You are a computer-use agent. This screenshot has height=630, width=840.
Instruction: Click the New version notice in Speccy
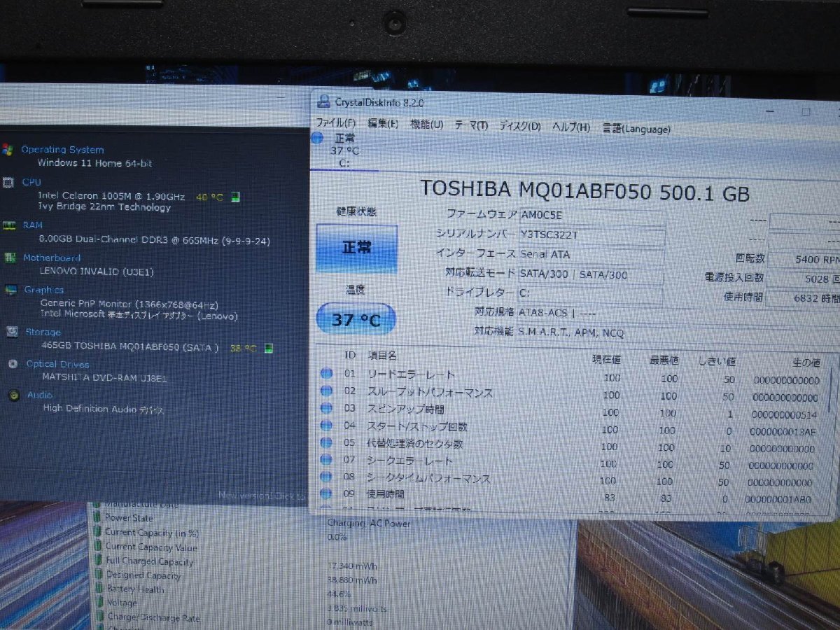(x=262, y=496)
